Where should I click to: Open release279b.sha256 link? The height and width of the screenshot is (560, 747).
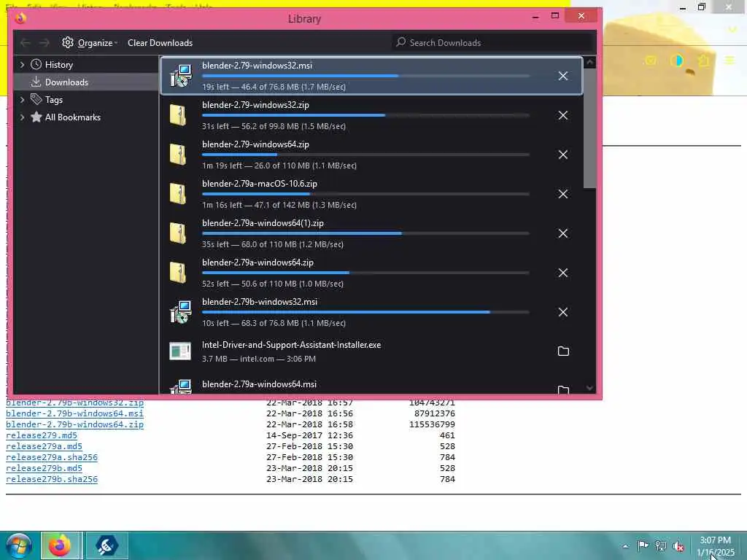[52, 479]
